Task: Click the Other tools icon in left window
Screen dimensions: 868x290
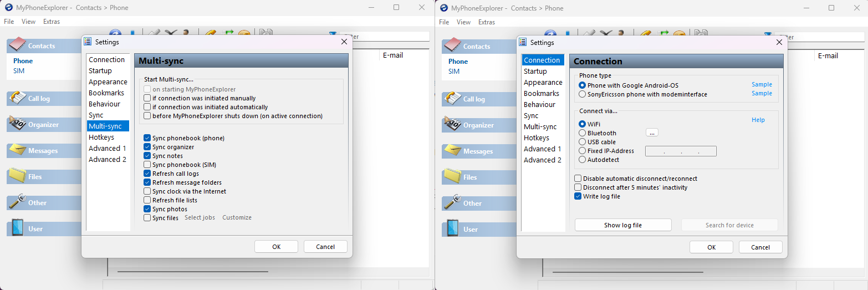Action: (x=18, y=202)
